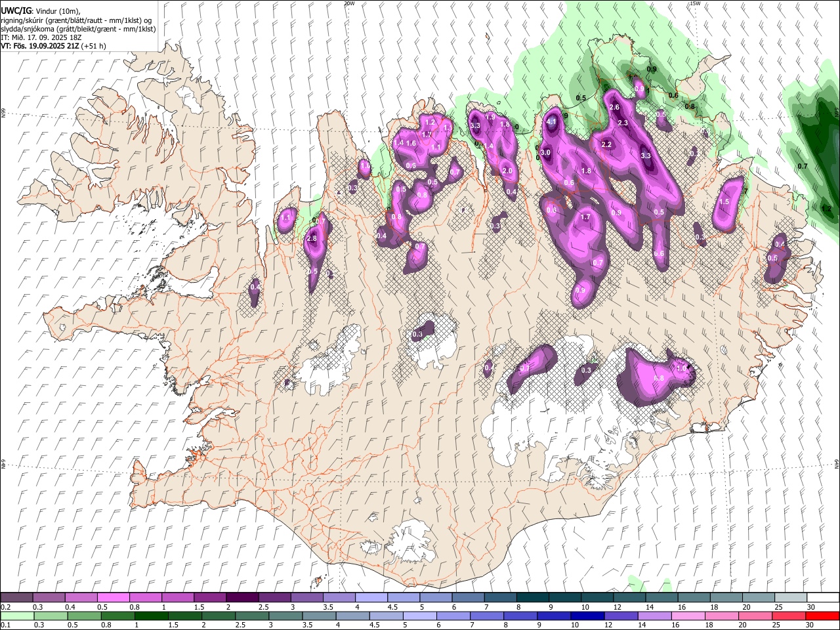Click the '2.2' snowfall value on the map

(606, 144)
